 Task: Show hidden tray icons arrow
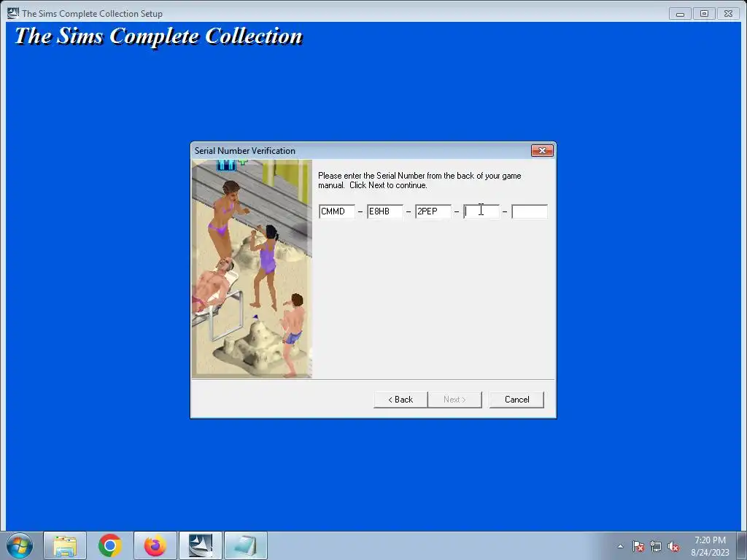click(620, 546)
